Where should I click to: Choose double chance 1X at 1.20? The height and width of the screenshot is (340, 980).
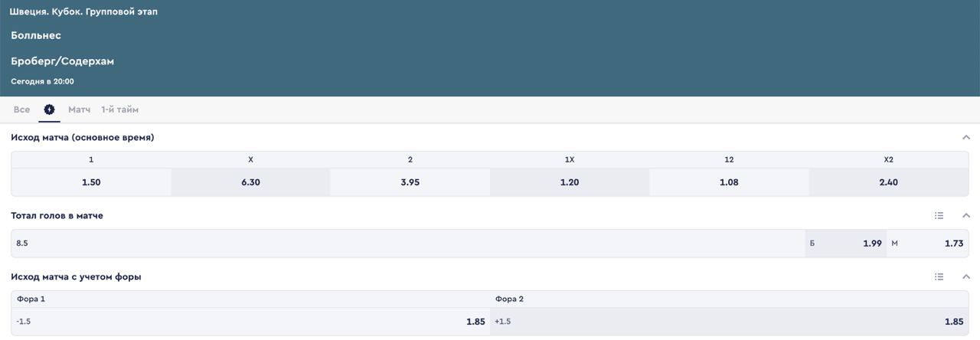(x=570, y=182)
